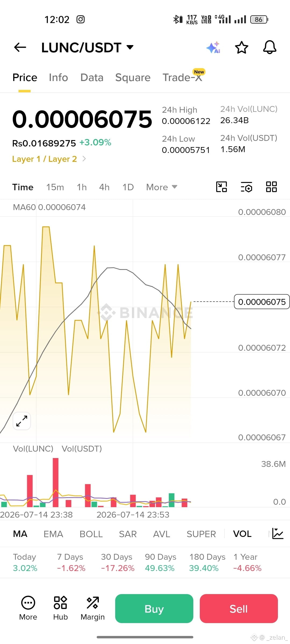The height and width of the screenshot is (644, 290).
Task: Click the MA60 0.00006074 indicator label
Action: click(49, 207)
